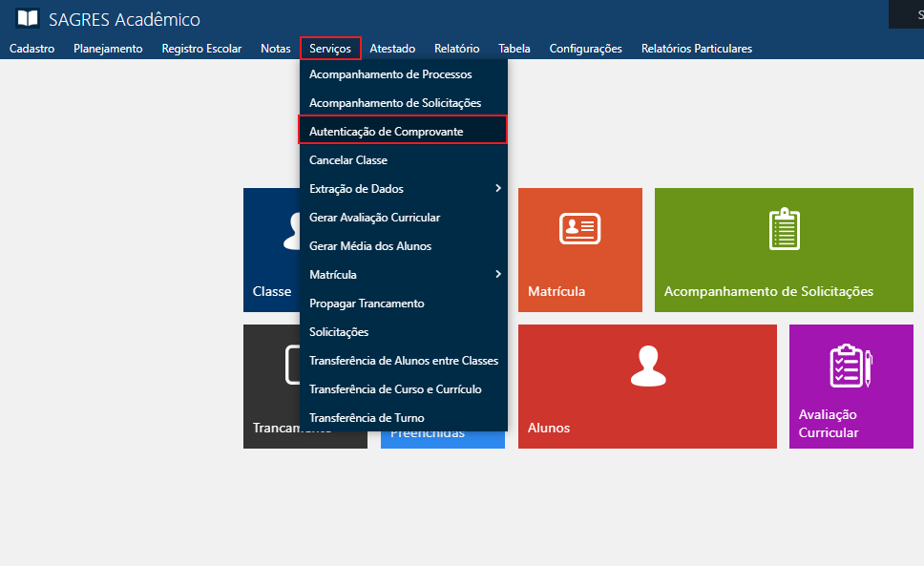Open the Trancamento tile
This screenshot has height=566, width=924.
[271, 387]
